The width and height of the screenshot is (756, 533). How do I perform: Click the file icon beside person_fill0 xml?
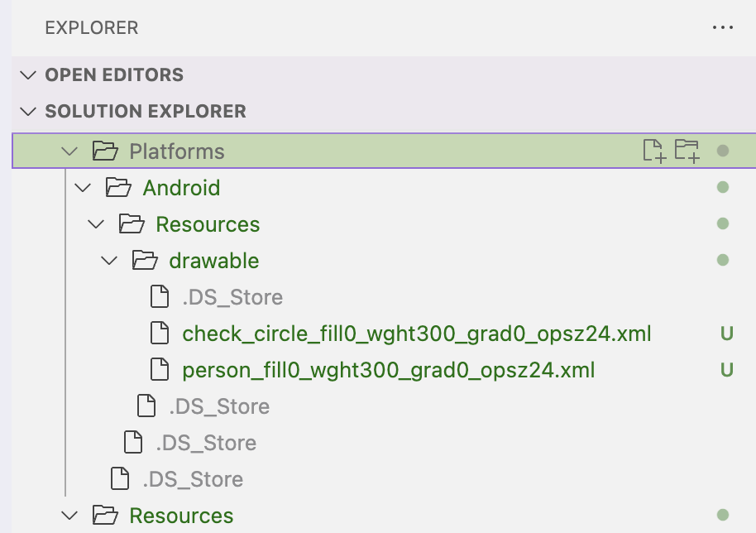tap(159, 370)
